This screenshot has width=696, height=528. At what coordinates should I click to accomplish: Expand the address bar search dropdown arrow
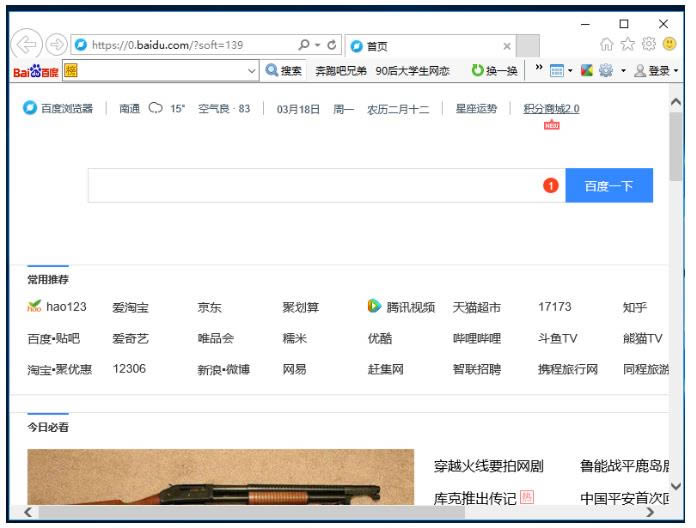[315, 45]
